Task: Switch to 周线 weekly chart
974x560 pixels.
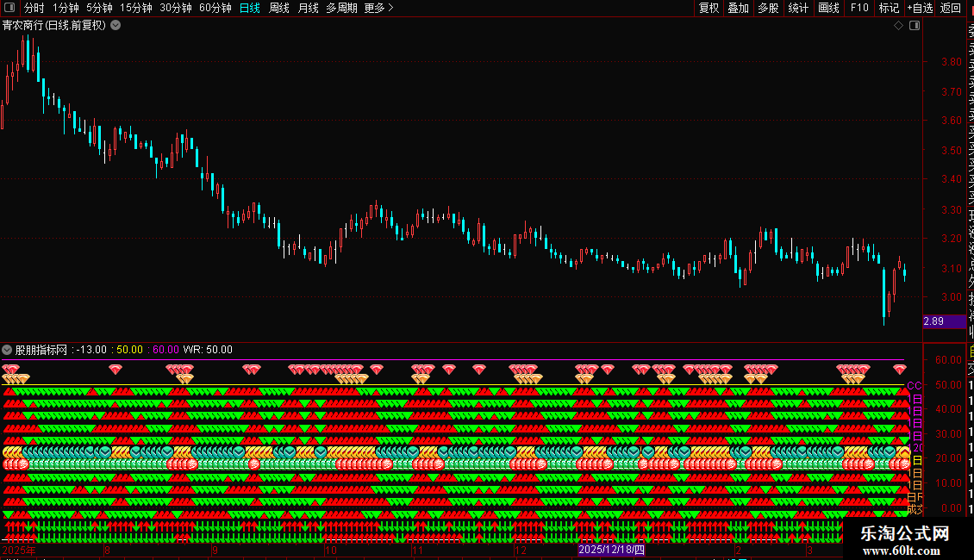Action: (279, 8)
